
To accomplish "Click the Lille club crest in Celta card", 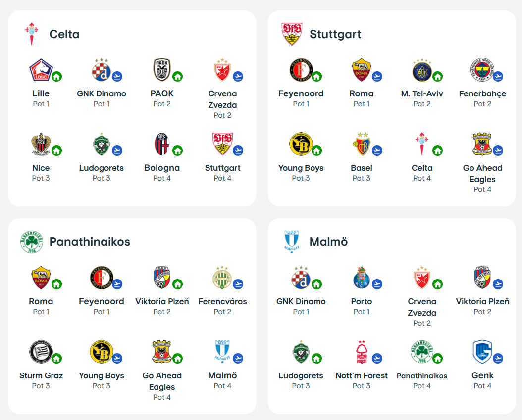I will (41, 70).
